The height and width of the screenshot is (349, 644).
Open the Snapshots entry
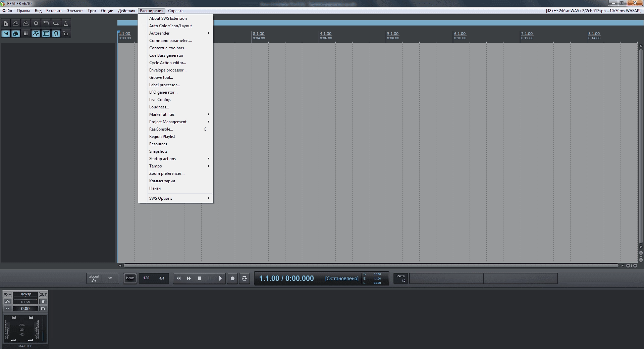click(175, 151)
